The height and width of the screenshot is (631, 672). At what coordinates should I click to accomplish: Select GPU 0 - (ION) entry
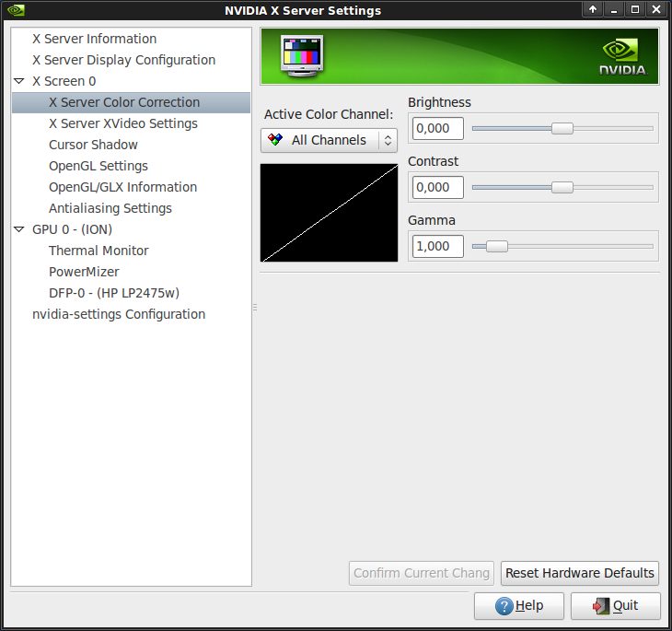72,229
